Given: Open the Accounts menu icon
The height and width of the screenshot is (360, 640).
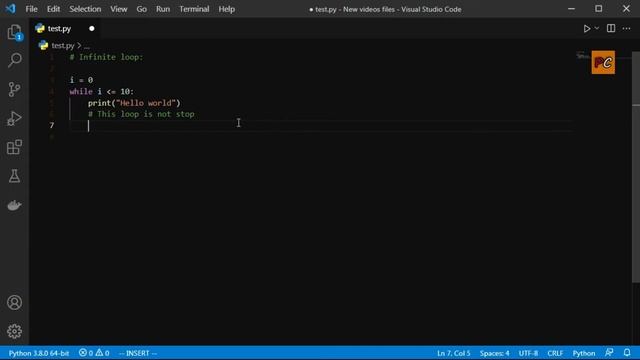Looking at the screenshot, I should pyautogui.click(x=14, y=302).
